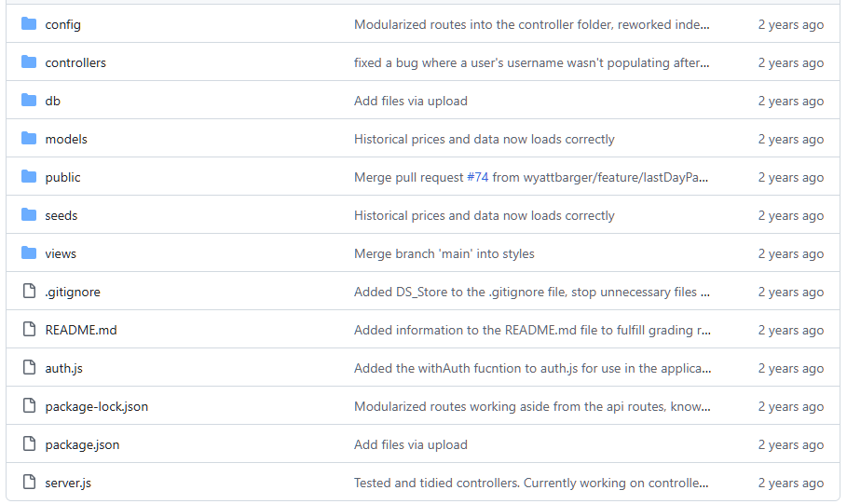Click the models folder icon
Screen dimensions: 847x504
pos(29,139)
